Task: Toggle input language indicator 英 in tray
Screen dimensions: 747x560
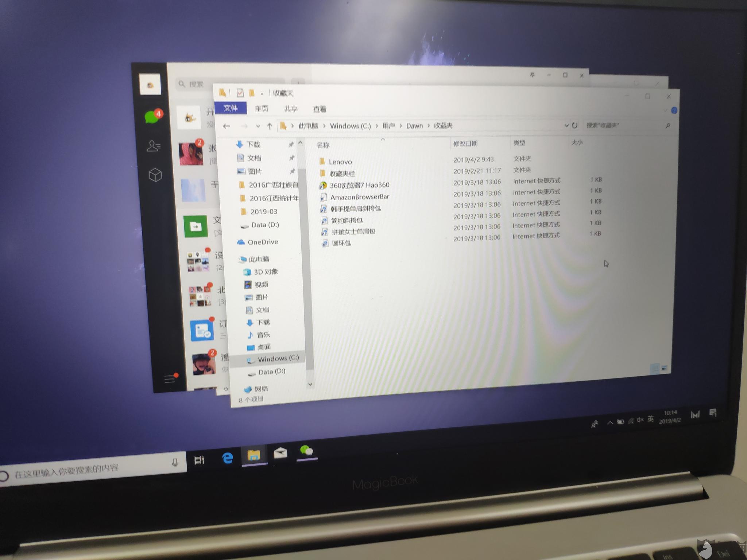Action: (650, 419)
